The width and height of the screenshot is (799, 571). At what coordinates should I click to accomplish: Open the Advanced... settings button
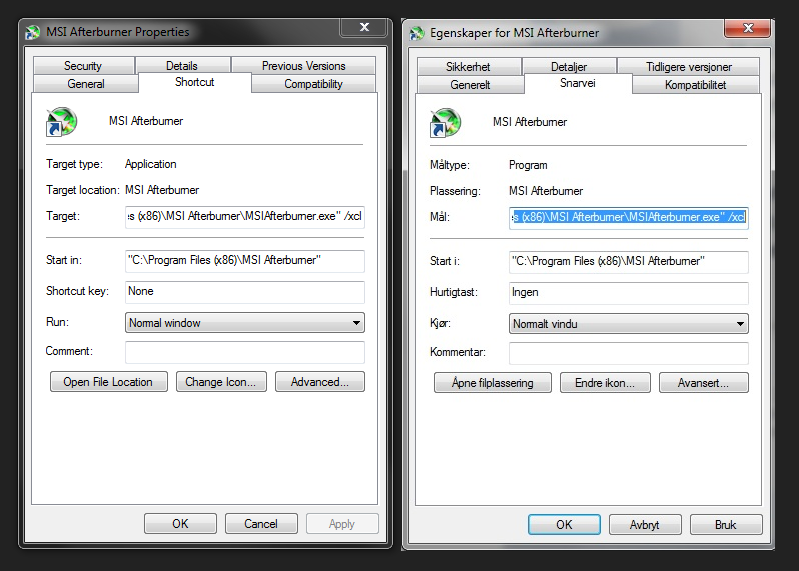pos(320,382)
